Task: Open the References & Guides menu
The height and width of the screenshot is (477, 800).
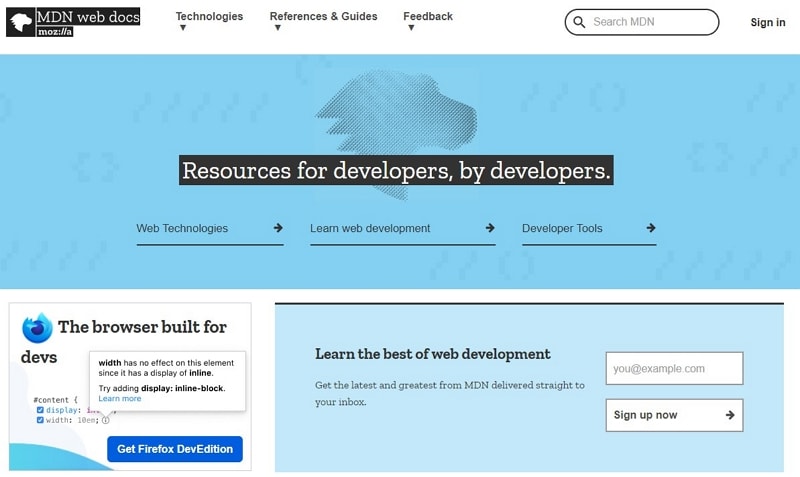Action: pyautogui.click(x=323, y=16)
